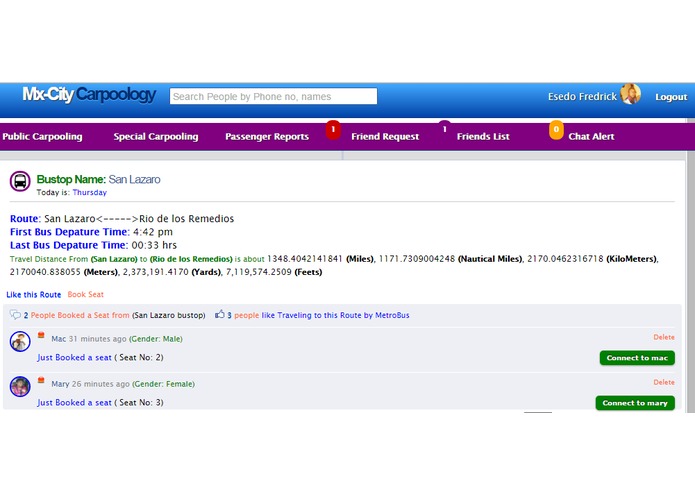Screen dimensions: 695x494
Task: Open Esedo Fredrick's profile picture
Action: click(630, 94)
